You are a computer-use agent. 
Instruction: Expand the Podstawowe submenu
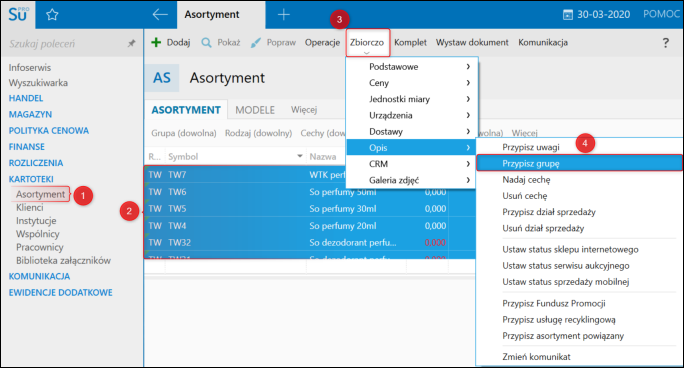click(x=413, y=67)
